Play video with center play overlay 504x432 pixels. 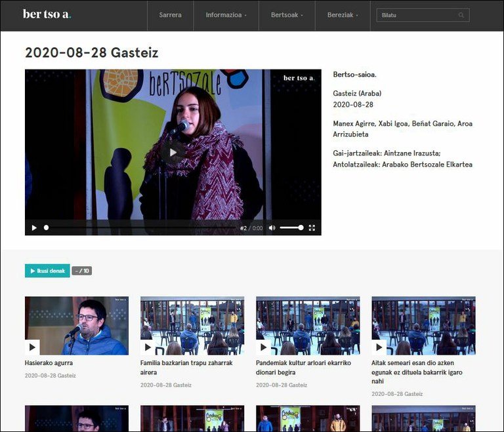click(x=173, y=152)
